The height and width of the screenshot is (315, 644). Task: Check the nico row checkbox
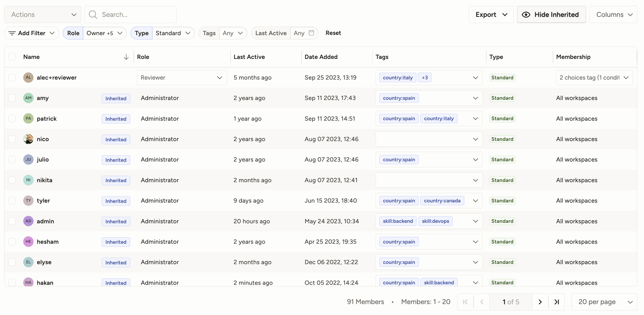(12, 139)
